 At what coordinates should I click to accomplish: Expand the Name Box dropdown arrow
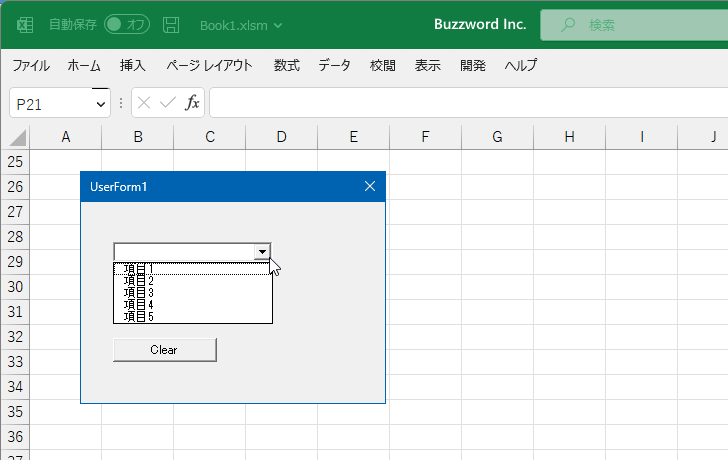tap(101, 104)
